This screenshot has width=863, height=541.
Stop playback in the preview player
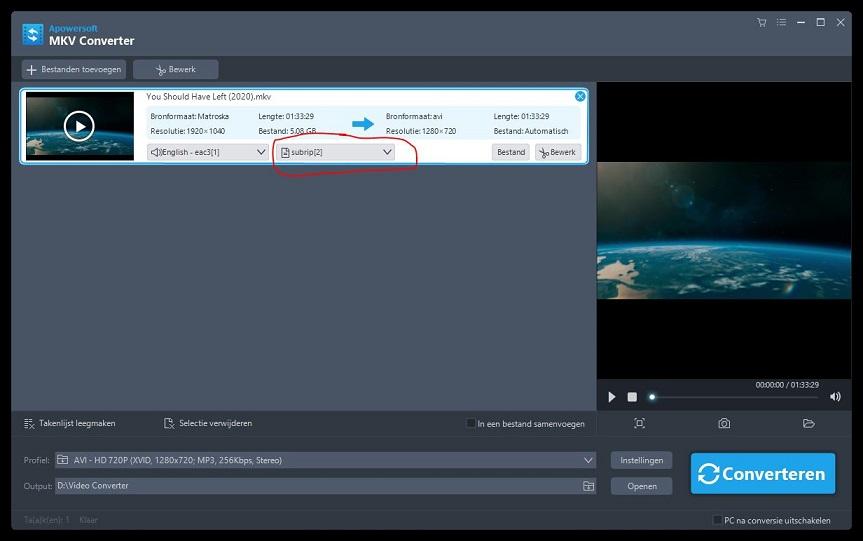(632, 397)
